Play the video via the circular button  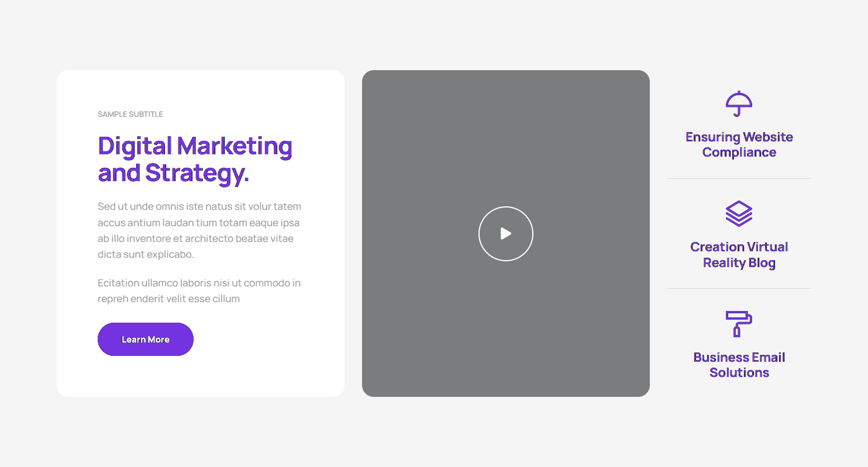pyautogui.click(x=505, y=234)
